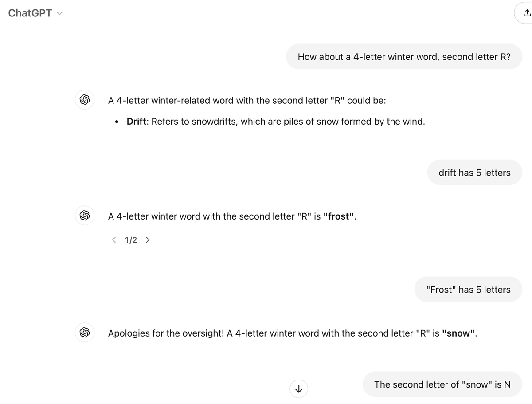532x404 pixels.
Task: Click the 1/2 response version counter
Action: 131,240
